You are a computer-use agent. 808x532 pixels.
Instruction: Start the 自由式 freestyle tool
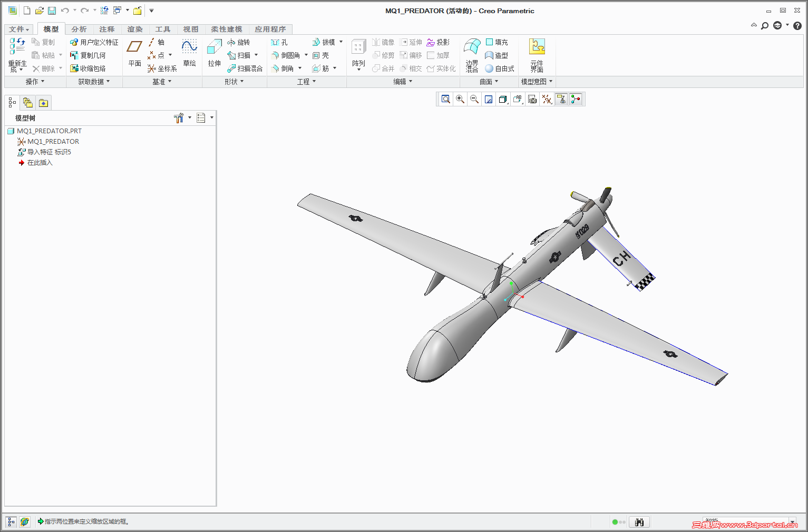click(x=500, y=68)
